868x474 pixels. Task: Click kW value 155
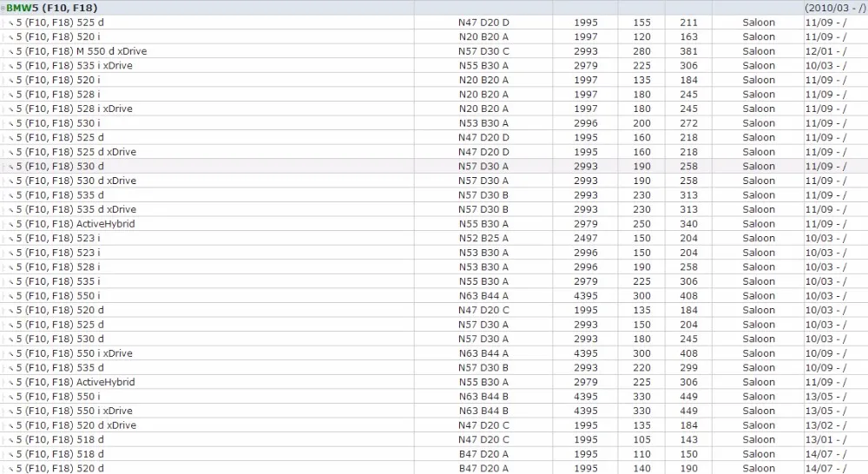coord(642,23)
